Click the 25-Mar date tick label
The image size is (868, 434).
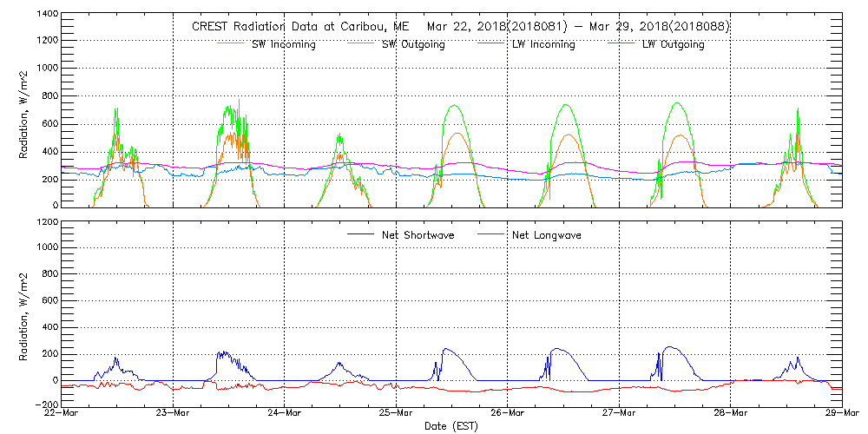click(396, 413)
